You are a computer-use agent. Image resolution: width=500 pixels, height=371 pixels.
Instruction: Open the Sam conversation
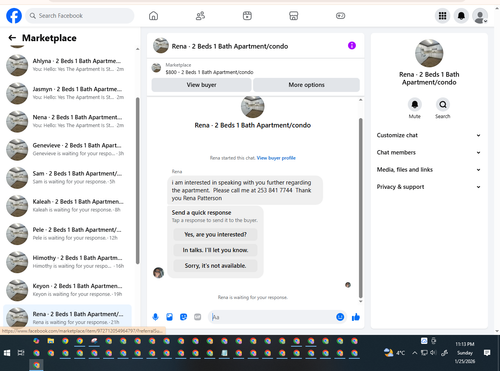tap(68, 178)
